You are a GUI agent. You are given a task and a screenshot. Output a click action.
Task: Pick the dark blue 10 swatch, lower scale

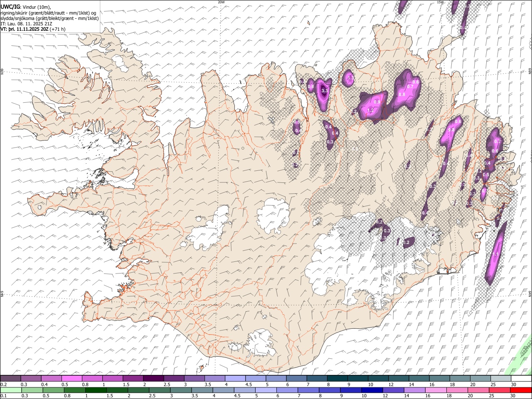[372, 390]
